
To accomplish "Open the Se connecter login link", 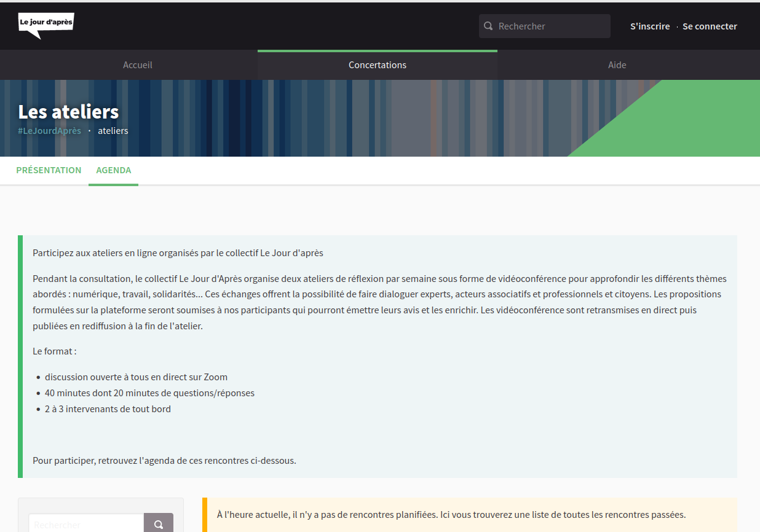I will 710,26.
